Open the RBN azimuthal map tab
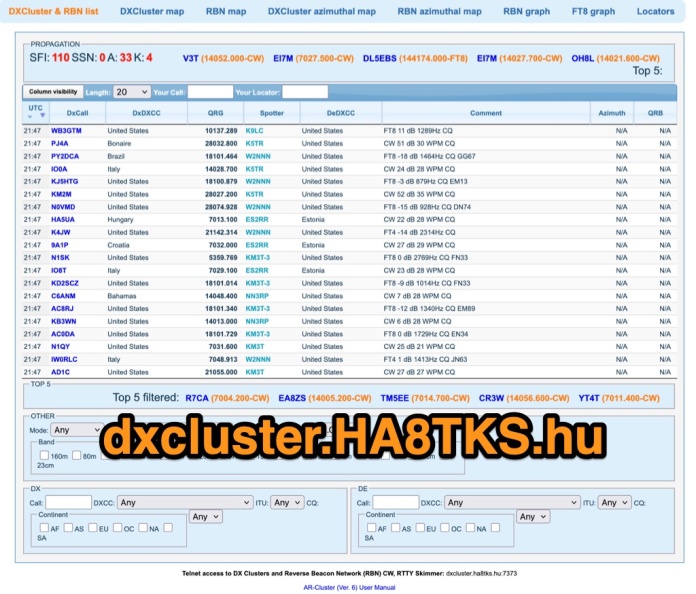696x594 pixels. (x=439, y=12)
